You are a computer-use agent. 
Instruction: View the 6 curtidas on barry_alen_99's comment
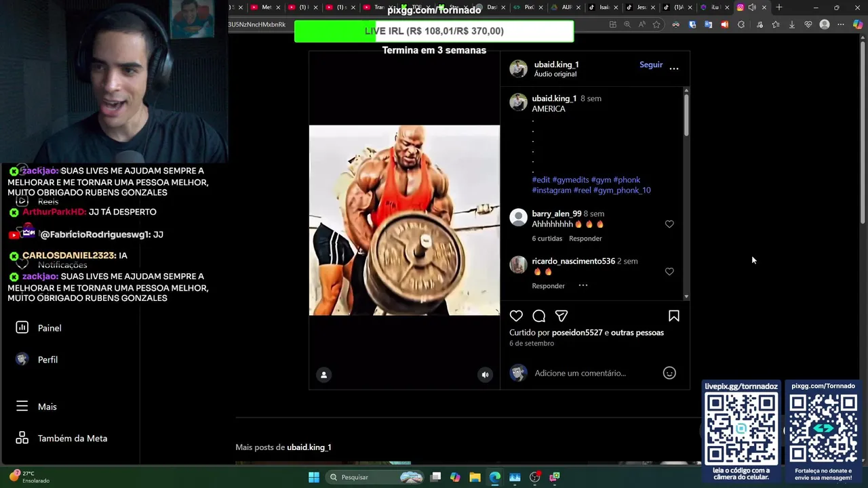pos(547,239)
